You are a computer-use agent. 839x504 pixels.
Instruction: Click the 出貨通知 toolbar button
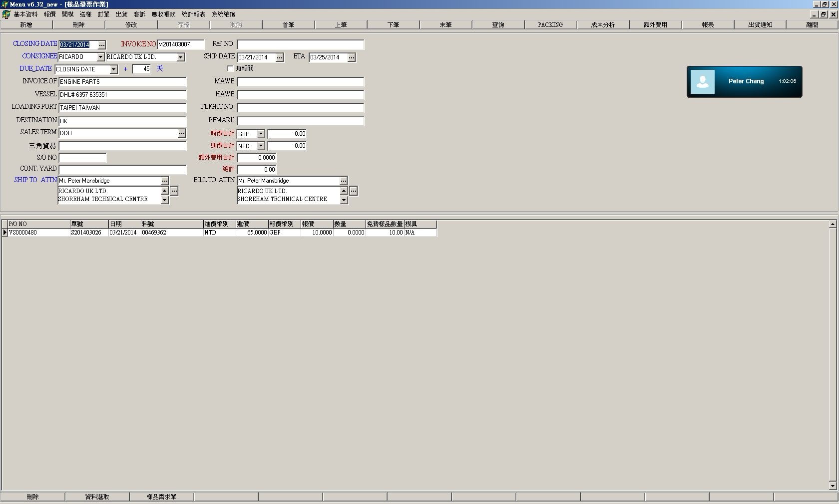[x=760, y=25]
